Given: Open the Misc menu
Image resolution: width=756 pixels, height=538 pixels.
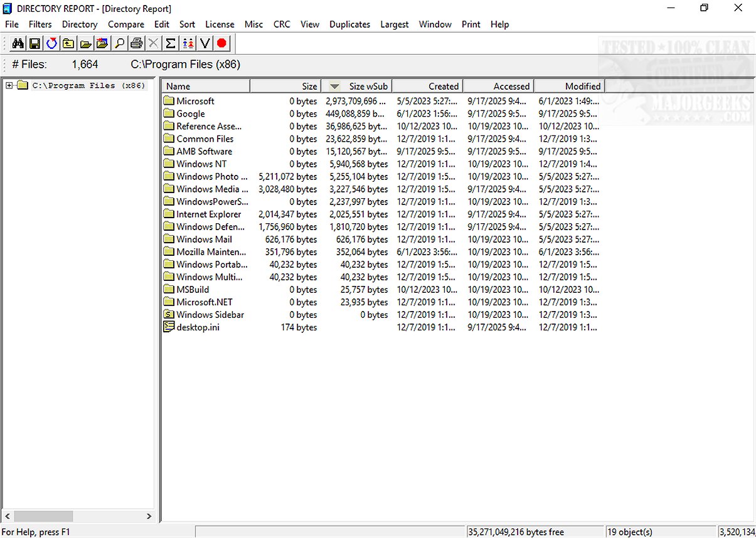Looking at the screenshot, I should pyautogui.click(x=253, y=24).
